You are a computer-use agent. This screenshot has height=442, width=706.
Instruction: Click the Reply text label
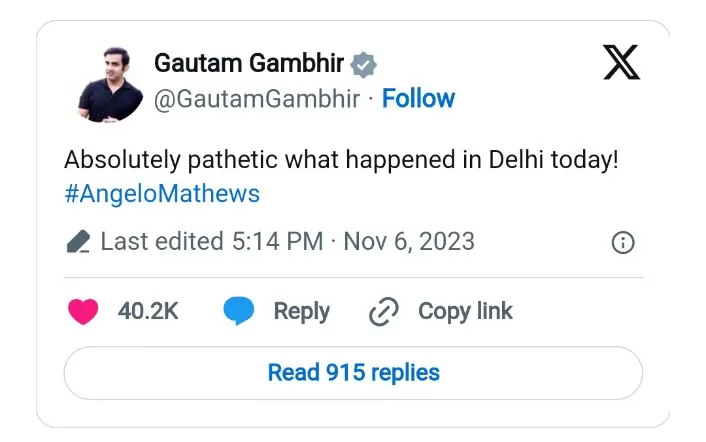[x=301, y=311]
